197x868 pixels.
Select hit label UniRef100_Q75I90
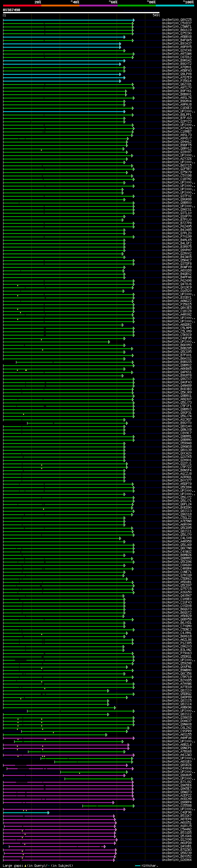(x=177, y=33)
